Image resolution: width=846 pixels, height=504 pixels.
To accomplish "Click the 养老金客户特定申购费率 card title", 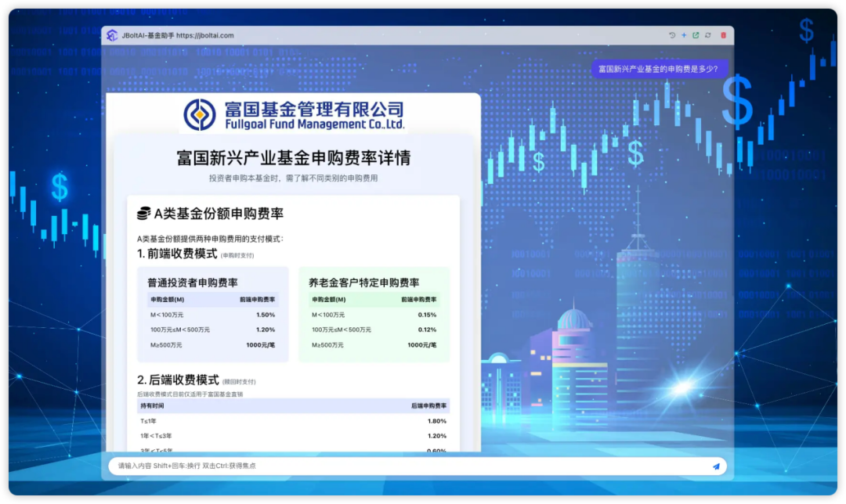I will click(363, 283).
